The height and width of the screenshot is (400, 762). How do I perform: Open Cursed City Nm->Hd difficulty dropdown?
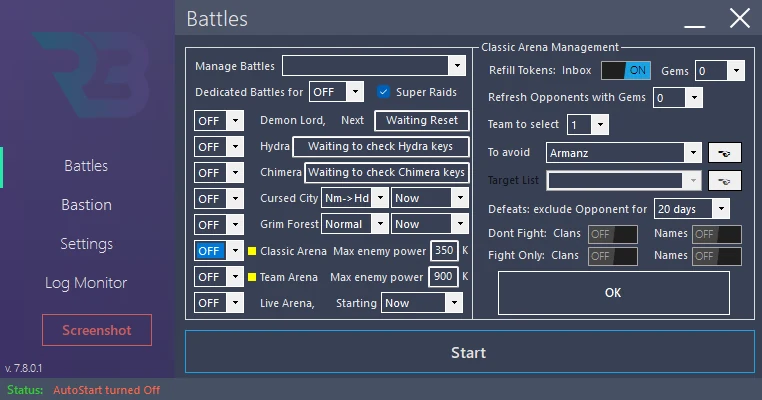354,198
